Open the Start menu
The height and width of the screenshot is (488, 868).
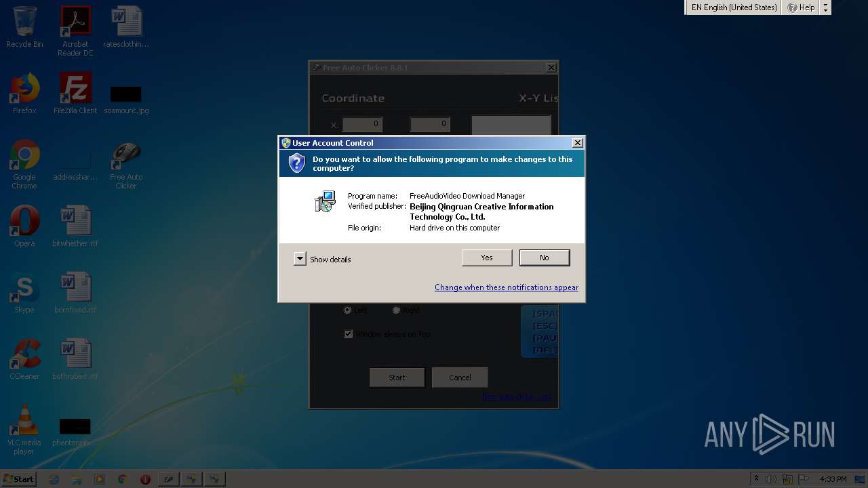tap(18, 479)
